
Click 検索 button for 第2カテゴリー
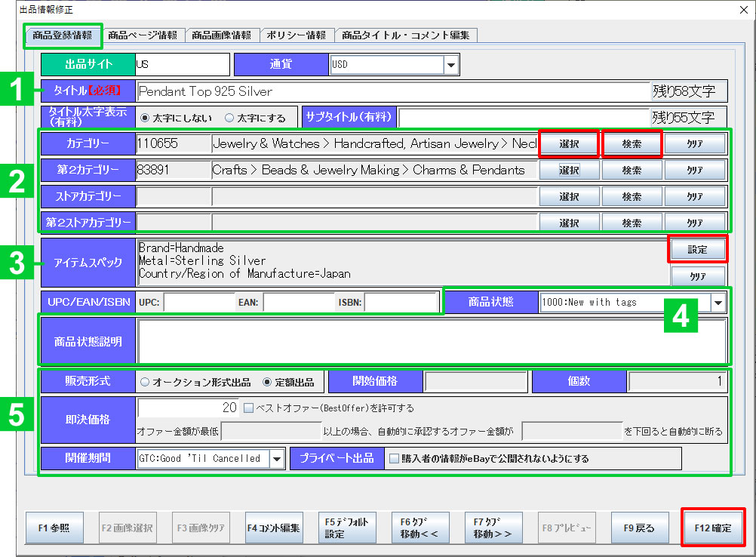[632, 170]
